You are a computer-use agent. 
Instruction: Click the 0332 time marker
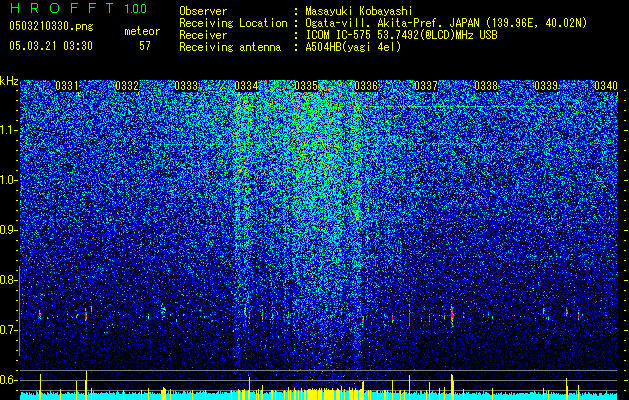pyautogui.click(x=127, y=86)
